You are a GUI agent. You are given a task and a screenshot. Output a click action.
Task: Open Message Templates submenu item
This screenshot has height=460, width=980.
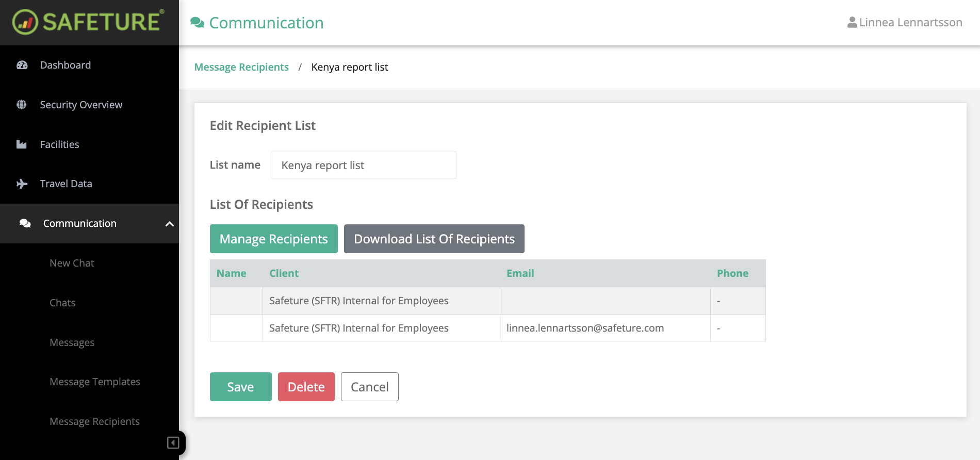tap(95, 382)
